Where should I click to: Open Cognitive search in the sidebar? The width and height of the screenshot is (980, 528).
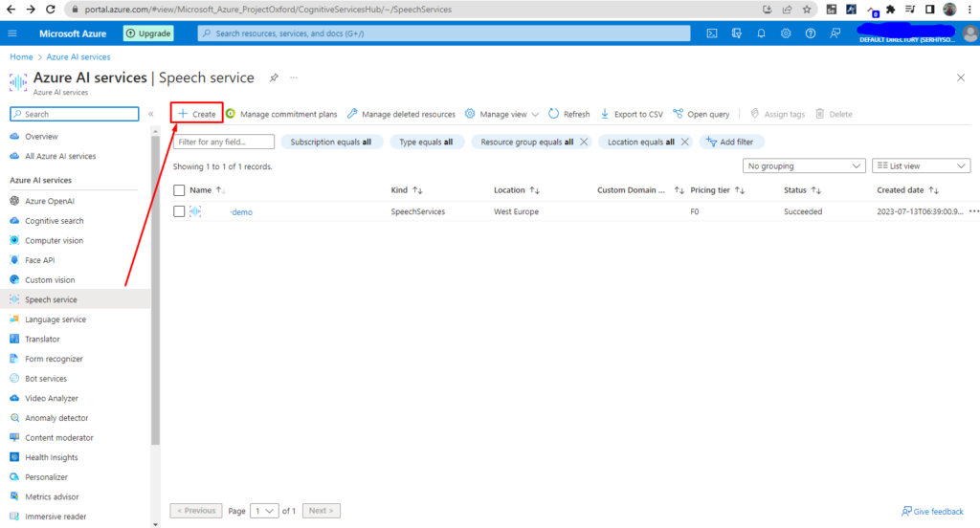(x=54, y=221)
